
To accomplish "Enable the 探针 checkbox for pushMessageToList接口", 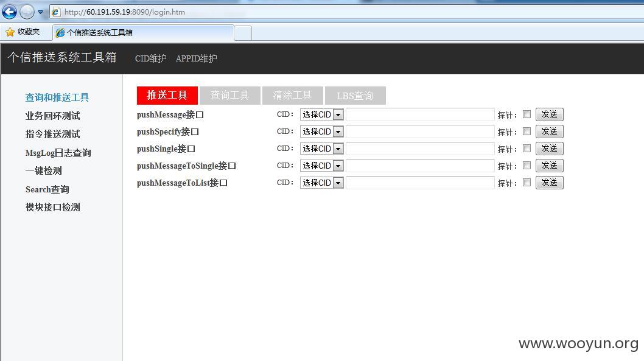I will 527,183.
